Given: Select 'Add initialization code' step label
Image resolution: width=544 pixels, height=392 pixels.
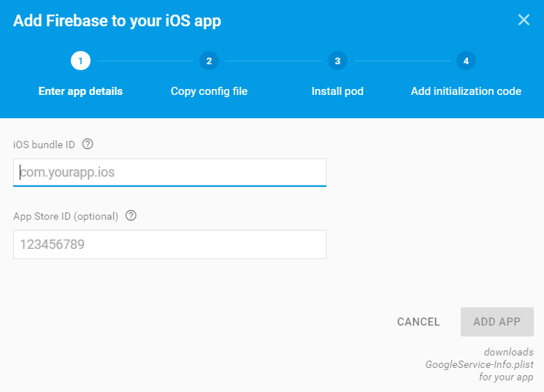Looking at the screenshot, I should (466, 91).
